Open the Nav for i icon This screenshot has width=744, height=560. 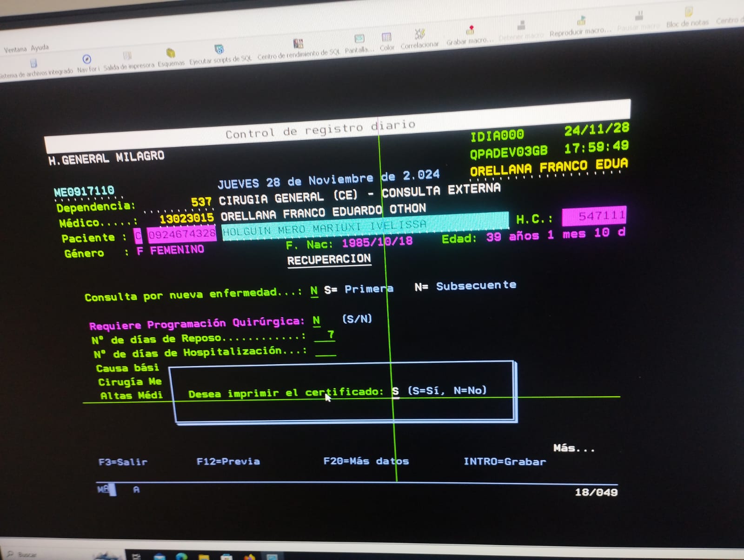(x=87, y=60)
